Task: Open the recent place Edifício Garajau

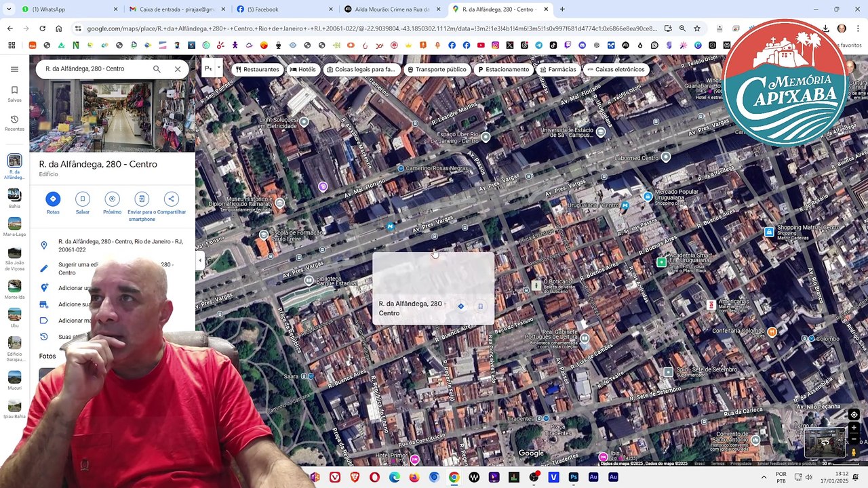Action: pos(14,350)
